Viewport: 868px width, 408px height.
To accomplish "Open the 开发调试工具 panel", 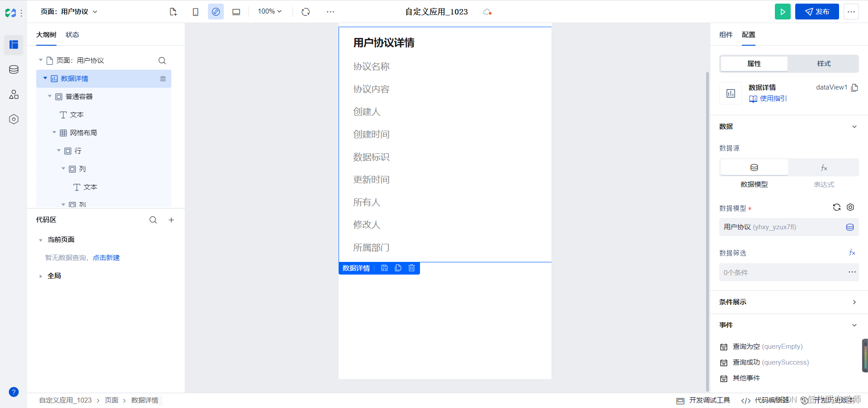I will (x=703, y=400).
